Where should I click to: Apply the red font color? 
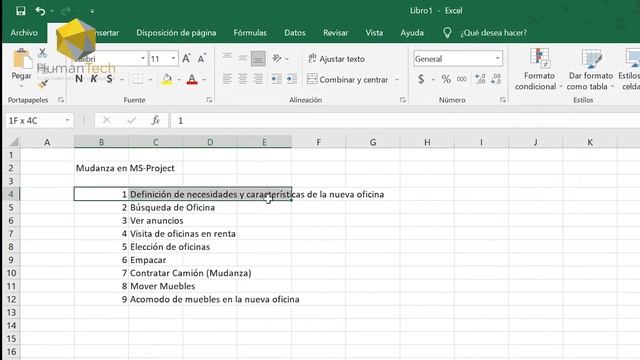[192, 79]
